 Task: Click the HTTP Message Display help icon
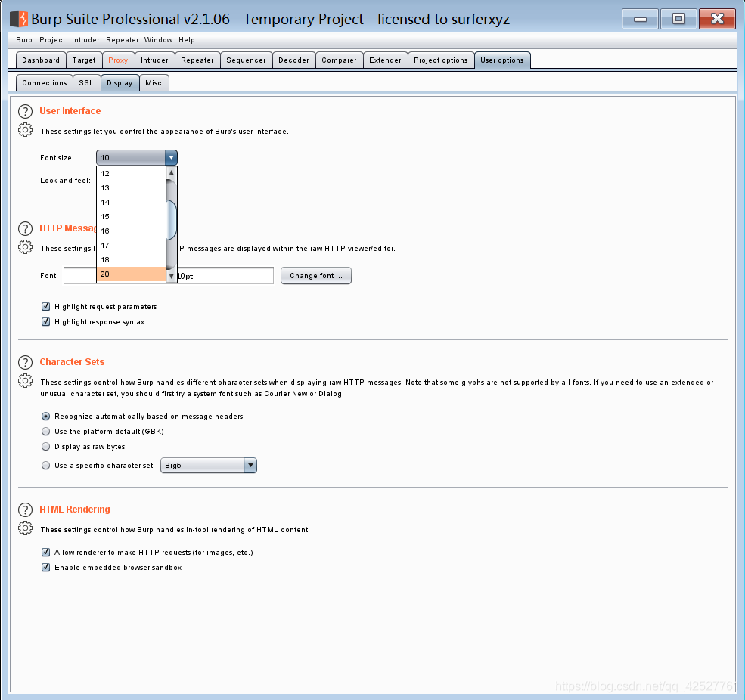point(25,229)
